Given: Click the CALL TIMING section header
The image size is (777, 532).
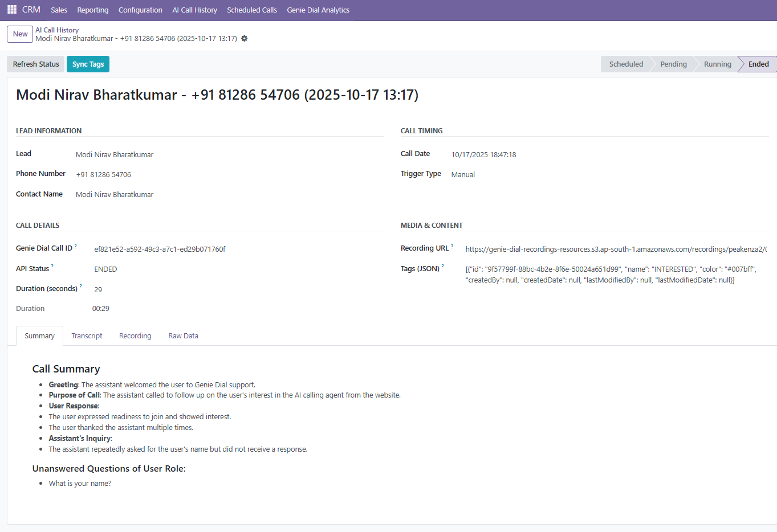Looking at the screenshot, I should click(421, 131).
